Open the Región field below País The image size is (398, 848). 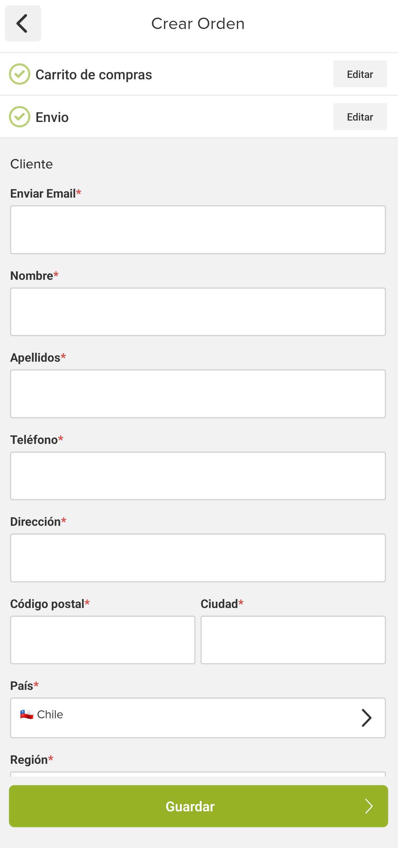click(198, 774)
